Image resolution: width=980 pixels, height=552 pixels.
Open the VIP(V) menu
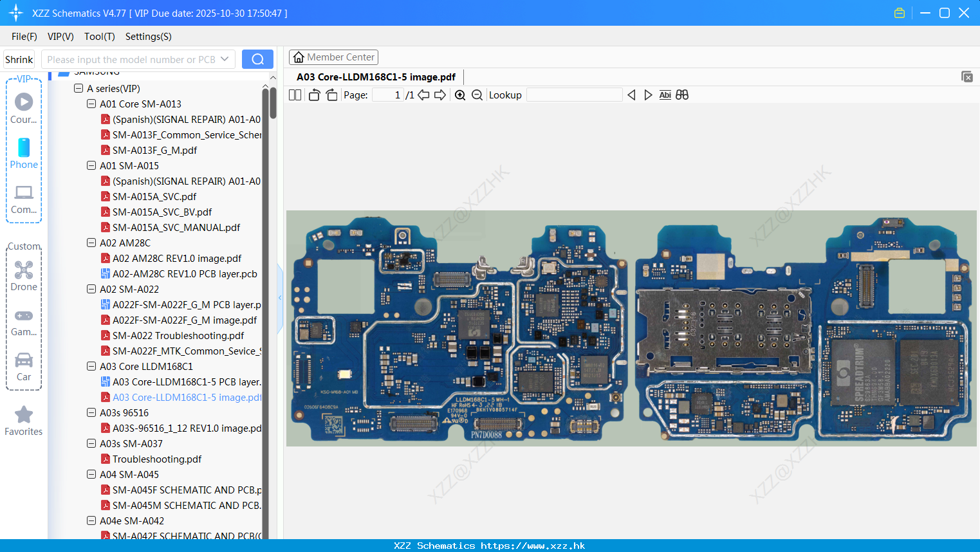(60, 37)
